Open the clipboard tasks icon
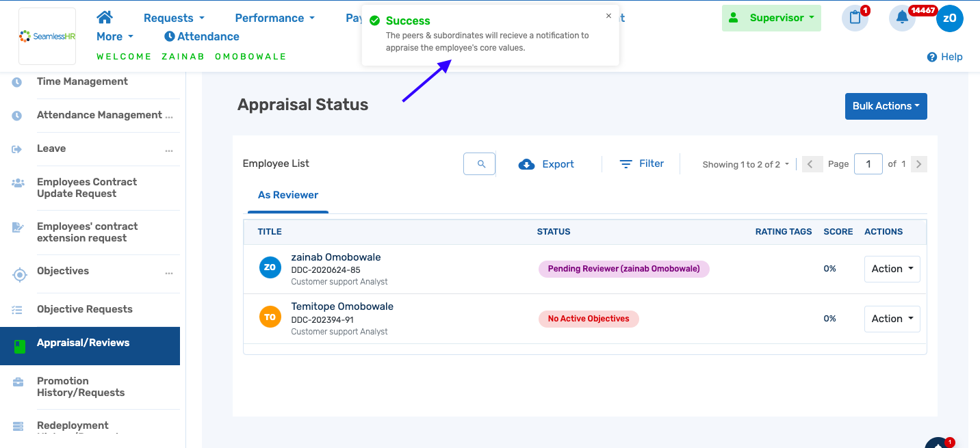 tap(855, 18)
